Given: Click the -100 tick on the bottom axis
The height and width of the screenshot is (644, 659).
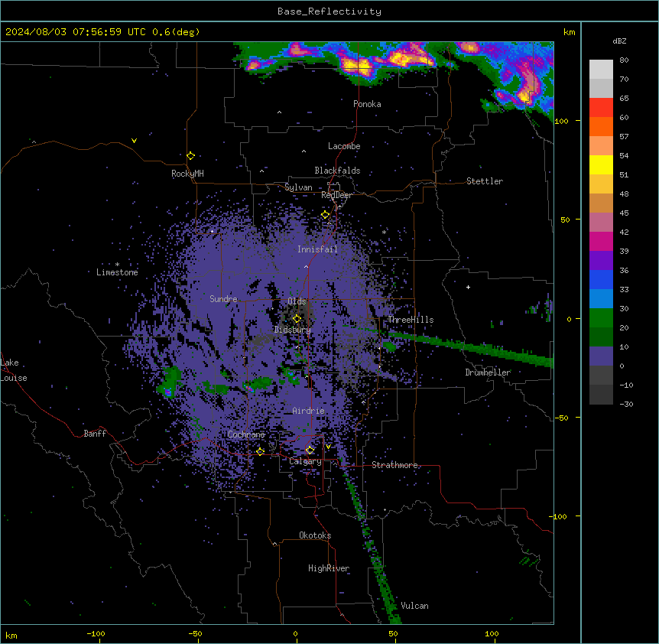Looking at the screenshot, I should [x=96, y=633].
